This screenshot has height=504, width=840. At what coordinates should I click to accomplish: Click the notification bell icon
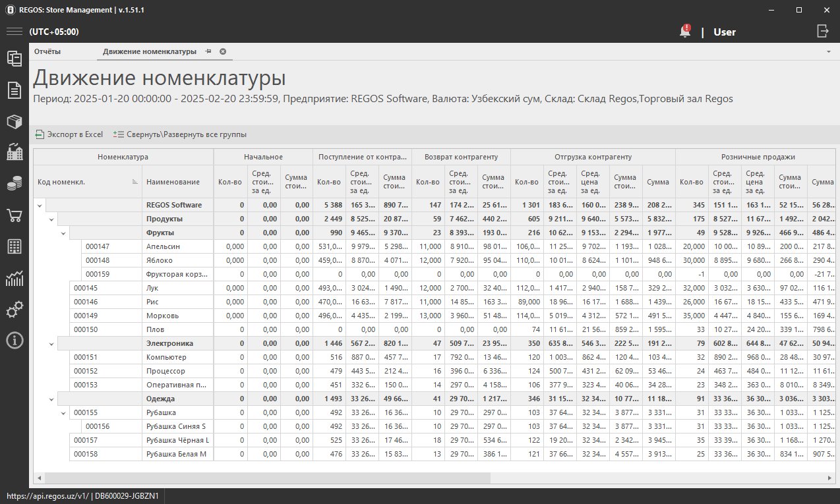tap(686, 32)
